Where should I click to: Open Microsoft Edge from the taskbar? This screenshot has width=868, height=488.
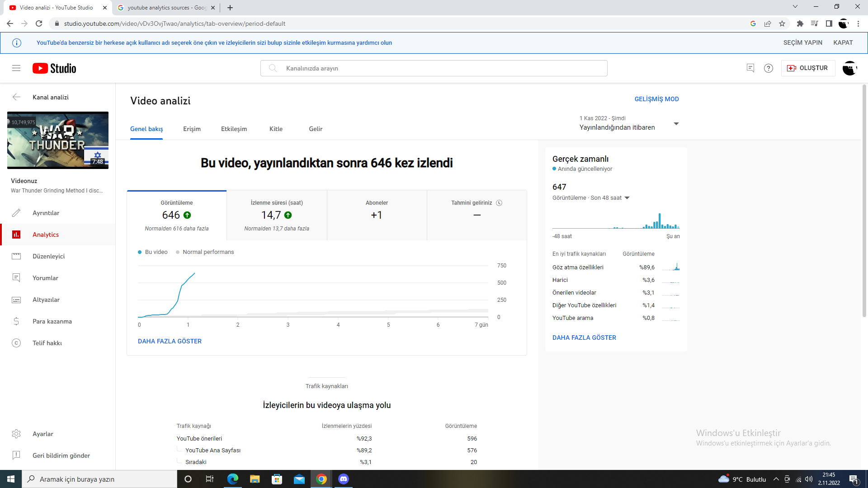click(233, 479)
